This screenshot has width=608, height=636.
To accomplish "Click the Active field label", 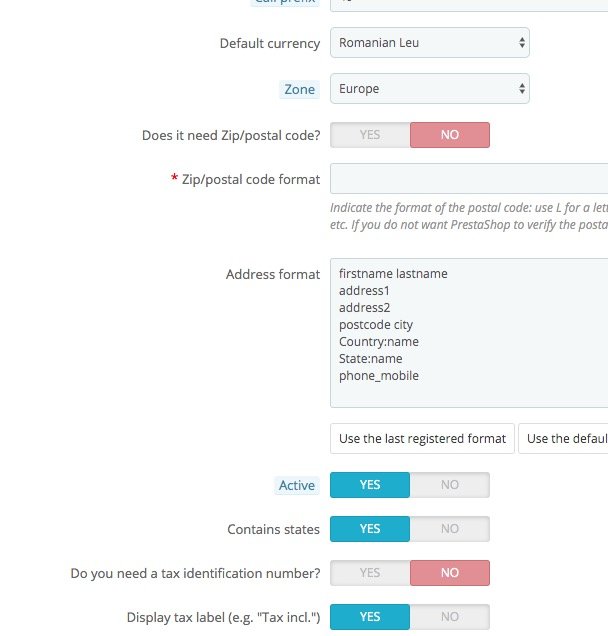I will [x=297, y=485].
